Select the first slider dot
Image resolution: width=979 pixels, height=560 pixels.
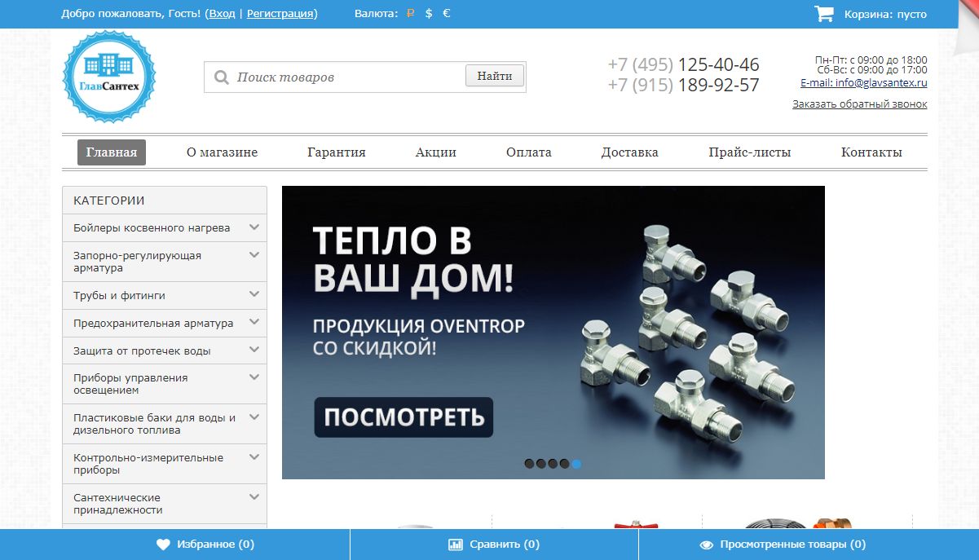tap(530, 464)
